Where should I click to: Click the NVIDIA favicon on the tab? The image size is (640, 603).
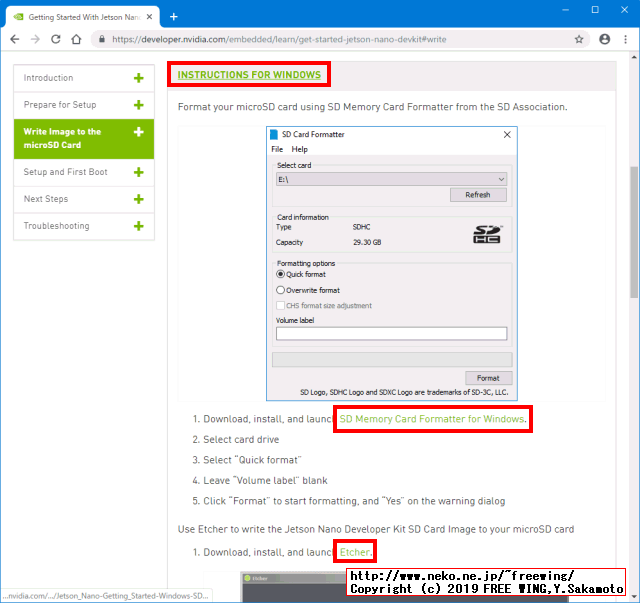tap(18, 17)
